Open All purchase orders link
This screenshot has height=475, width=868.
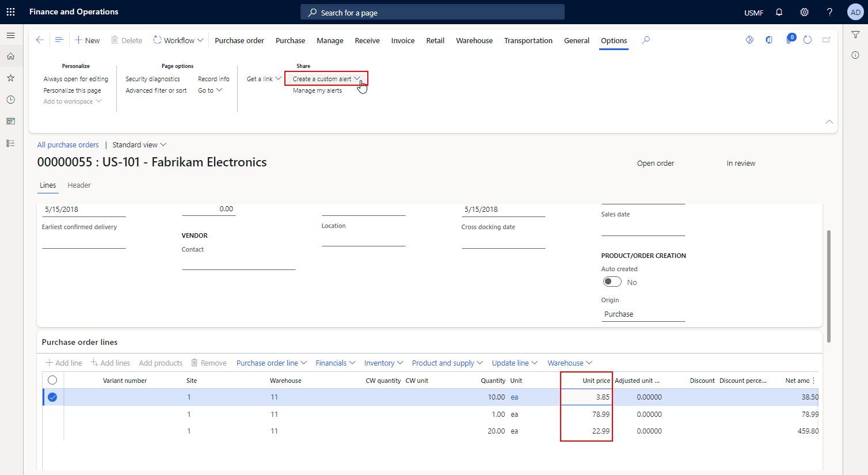(68, 145)
